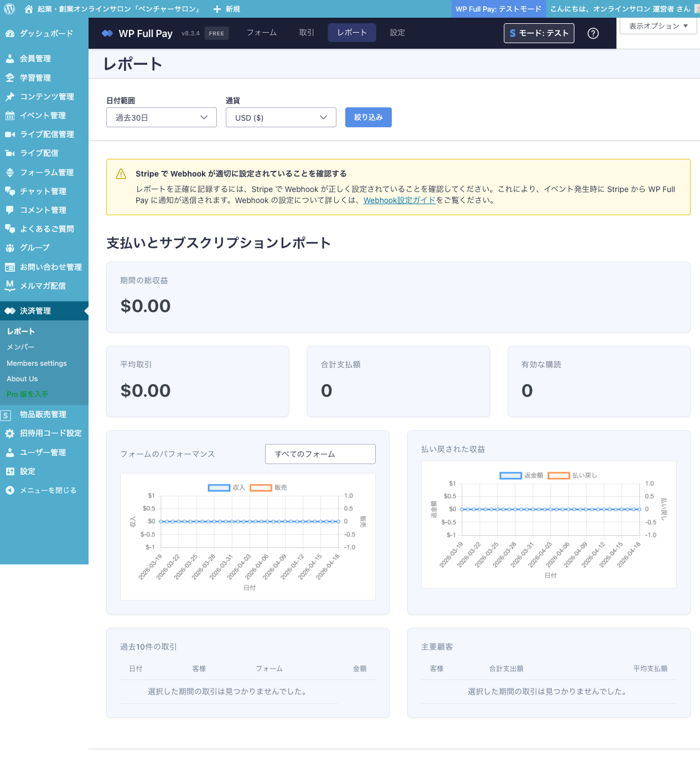Expand the 表示オプション panel
Screen dimensions: 700x783
pyautogui.click(x=658, y=26)
